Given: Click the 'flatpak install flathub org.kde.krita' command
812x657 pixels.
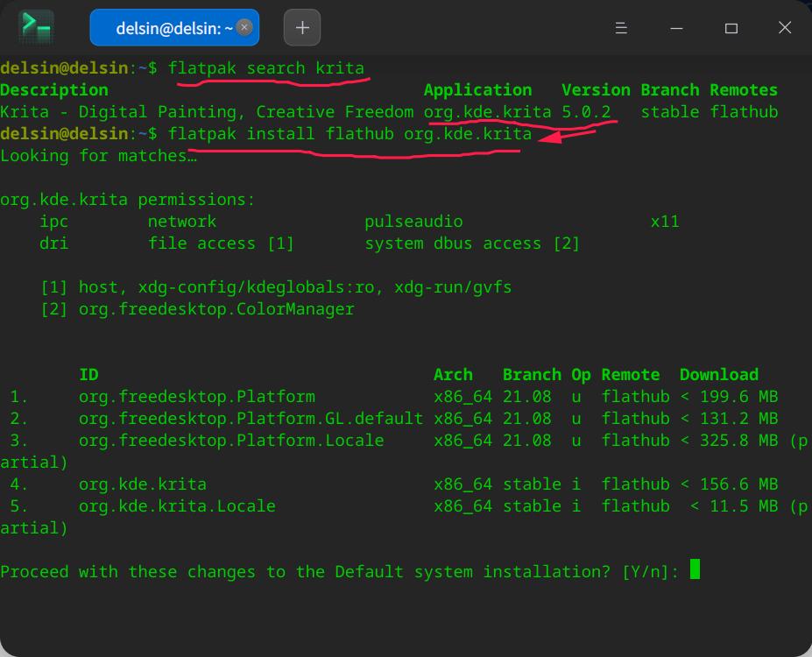Looking at the screenshot, I should pyautogui.click(x=350, y=134).
